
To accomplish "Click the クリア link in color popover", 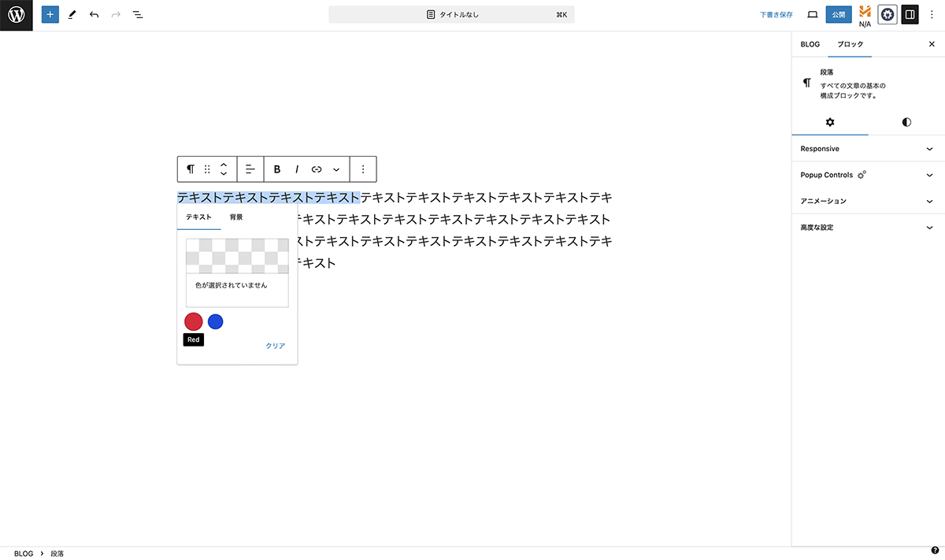I will point(275,346).
